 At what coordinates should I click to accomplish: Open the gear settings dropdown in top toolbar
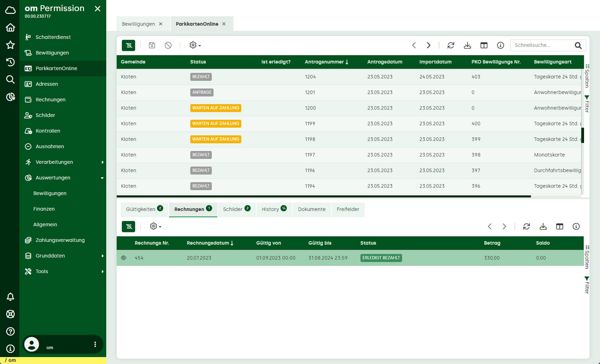point(195,45)
